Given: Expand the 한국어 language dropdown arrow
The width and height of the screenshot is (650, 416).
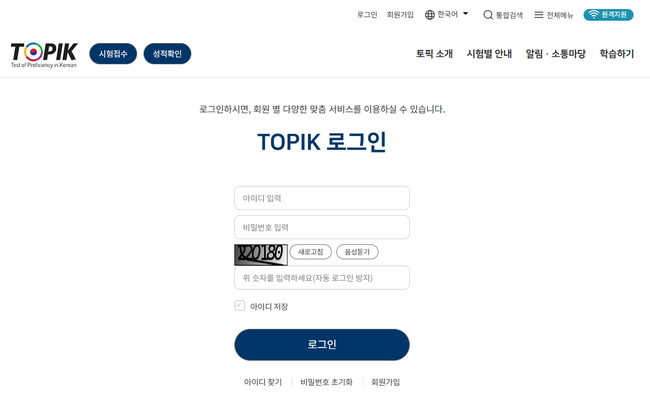Looking at the screenshot, I should coord(466,14).
